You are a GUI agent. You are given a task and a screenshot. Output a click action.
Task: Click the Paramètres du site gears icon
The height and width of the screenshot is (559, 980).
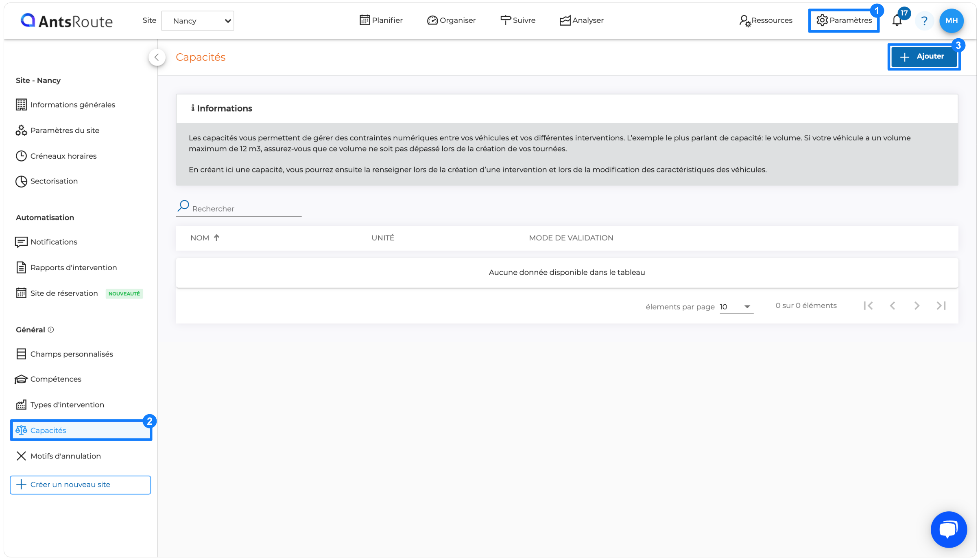(x=21, y=130)
